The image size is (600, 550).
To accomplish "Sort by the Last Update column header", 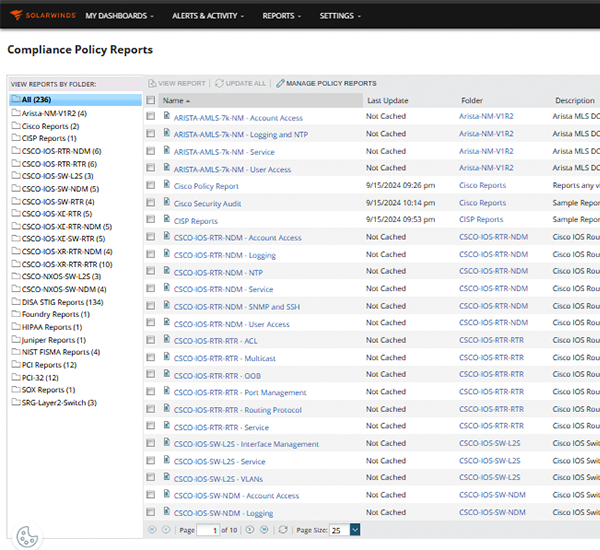I will point(388,100).
